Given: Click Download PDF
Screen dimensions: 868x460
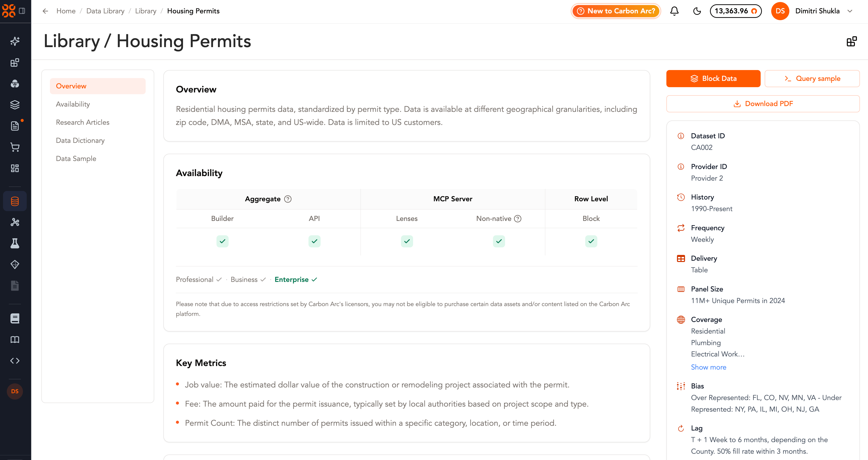Looking at the screenshot, I should [763, 104].
